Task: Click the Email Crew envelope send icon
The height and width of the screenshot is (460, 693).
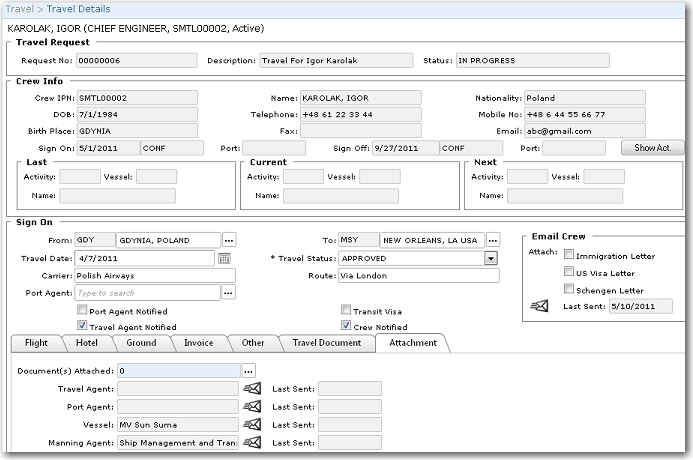Action: [541, 306]
